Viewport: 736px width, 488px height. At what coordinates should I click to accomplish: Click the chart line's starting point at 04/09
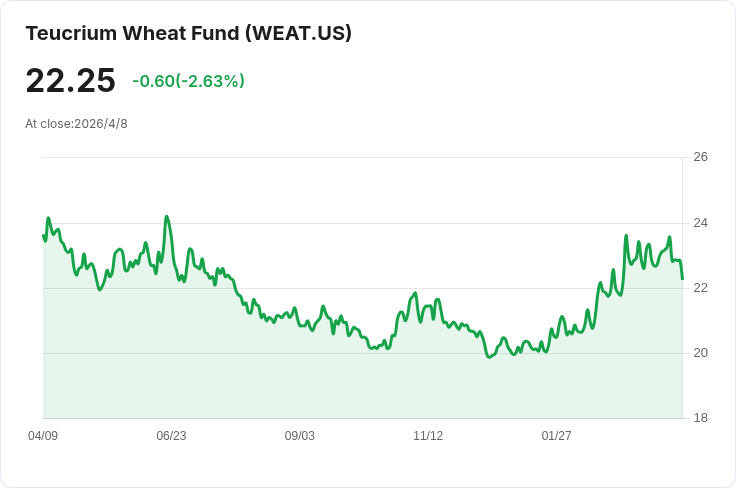coord(43,235)
